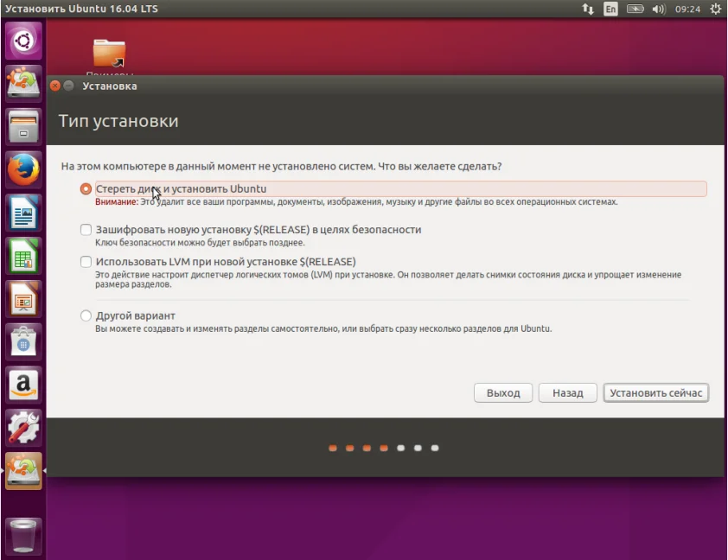This screenshot has height=560, width=728.
Task: Click 'Вы можете создавать и изменять разделы' description
Action: [x=323, y=329]
